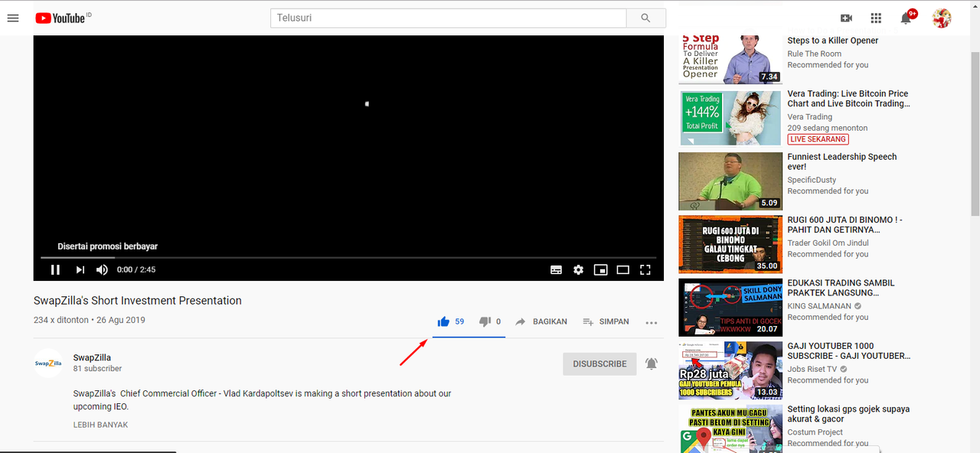Open the SwapZilla channel name link
Viewport: 980px width, 453px height.
pyautogui.click(x=92, y=357)
